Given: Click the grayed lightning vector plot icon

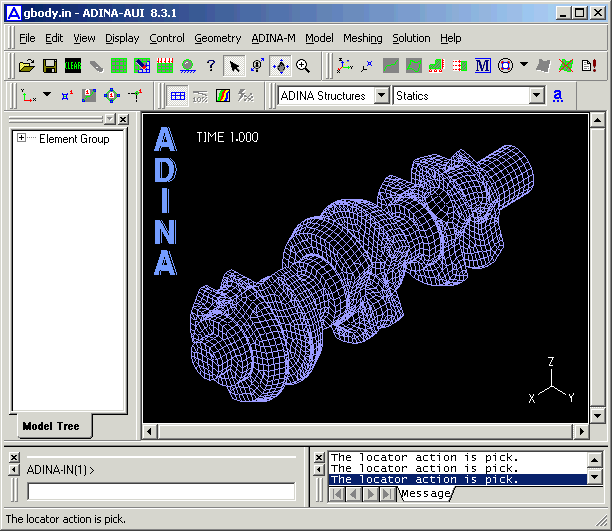Looking at the screenshot, I should (x=246, y=96).
